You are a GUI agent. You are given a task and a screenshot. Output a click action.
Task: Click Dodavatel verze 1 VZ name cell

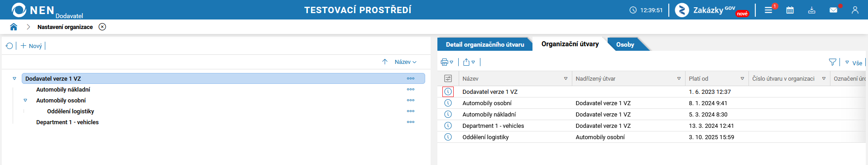point(490,92)
